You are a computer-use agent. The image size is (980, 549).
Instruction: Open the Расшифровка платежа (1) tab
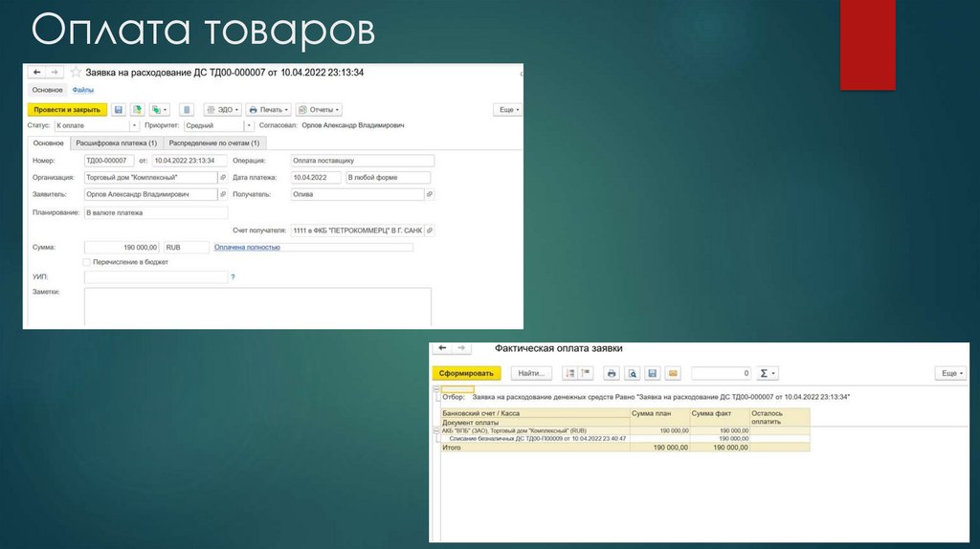click(x=116, y=143)
